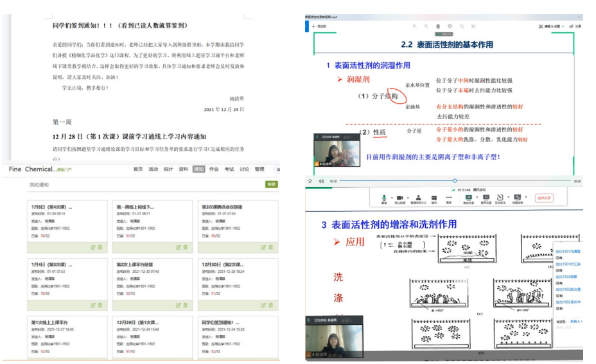Expand the remote control options arrow
The width and height of the screenshot is (596, 364).
click(x=526, y=197)
